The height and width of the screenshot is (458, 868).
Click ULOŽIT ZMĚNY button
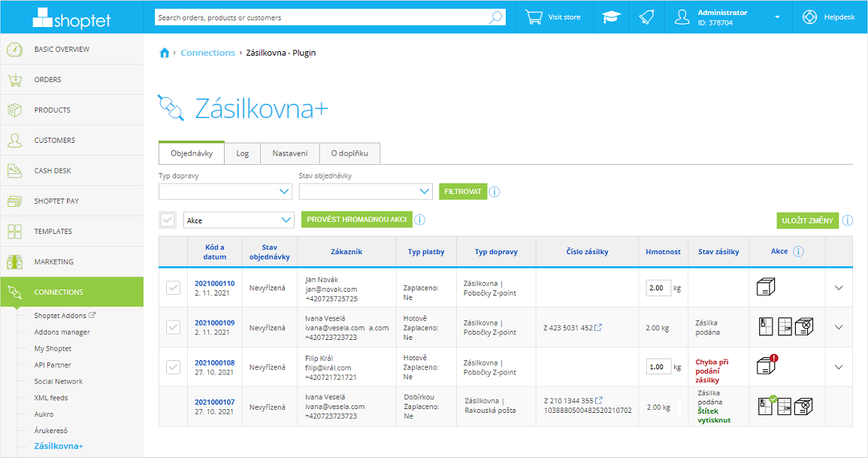808,220
